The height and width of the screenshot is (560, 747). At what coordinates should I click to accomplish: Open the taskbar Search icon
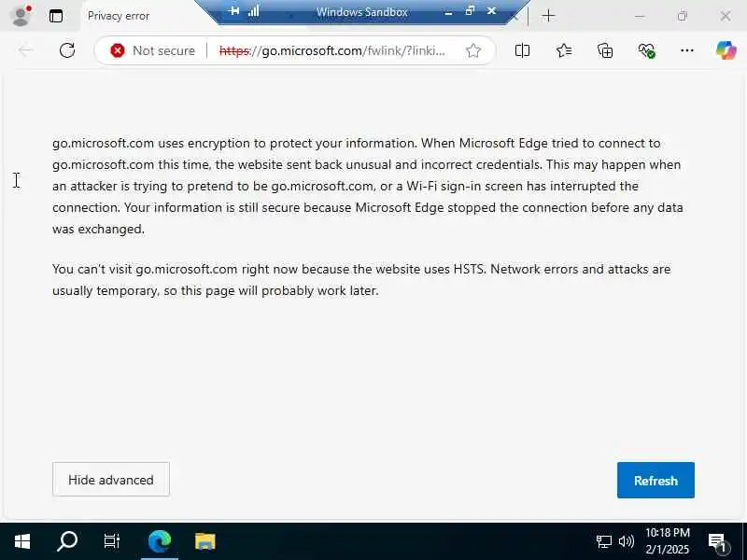(66, 541)
